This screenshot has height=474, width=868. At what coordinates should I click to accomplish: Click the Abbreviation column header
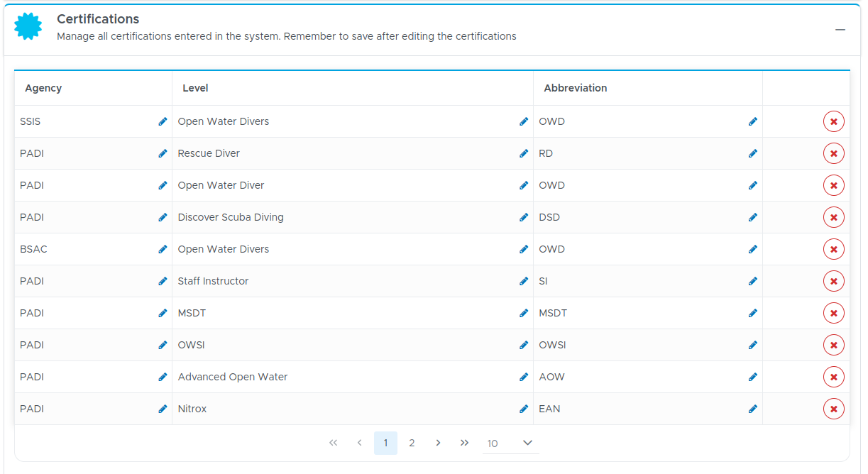tap(648, 88)
